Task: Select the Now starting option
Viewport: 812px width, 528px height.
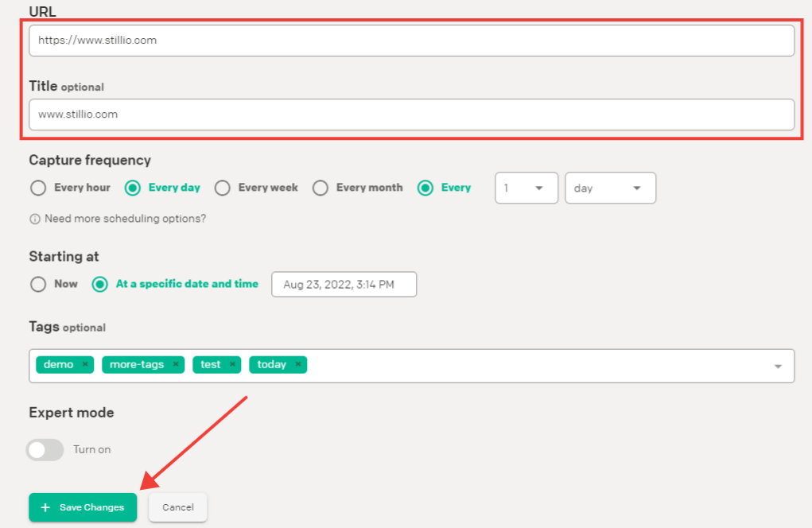Action: coord(38,284)
